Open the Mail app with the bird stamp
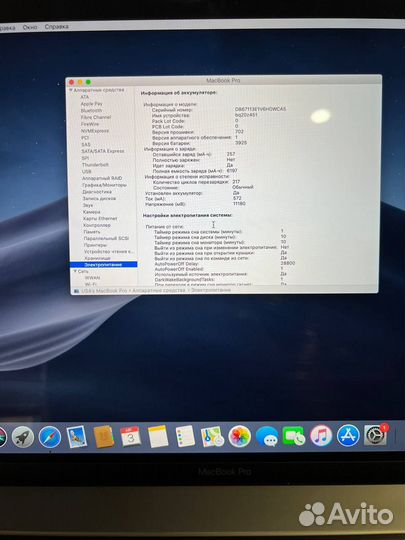Screen dimensions: 405x540 [x=76, y=437]
